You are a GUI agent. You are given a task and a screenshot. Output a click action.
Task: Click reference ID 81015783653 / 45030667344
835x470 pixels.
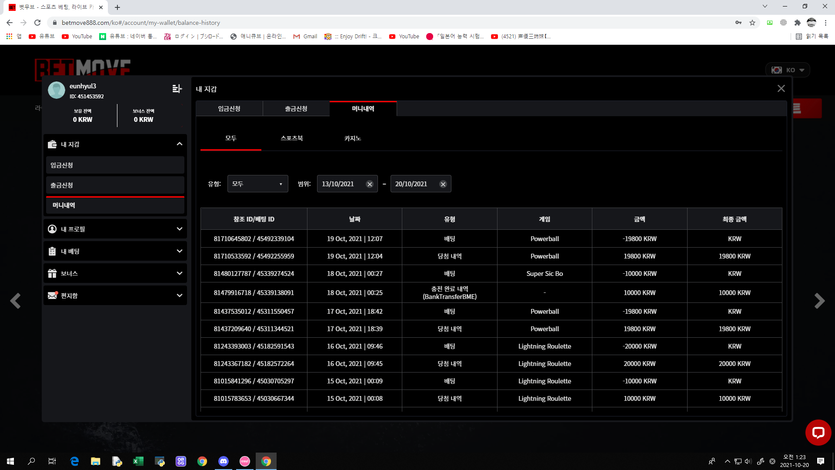coord(253,399)
